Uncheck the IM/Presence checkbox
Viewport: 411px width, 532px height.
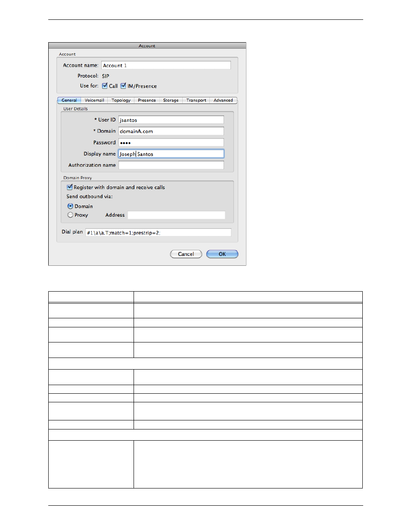tap(123, 86)
